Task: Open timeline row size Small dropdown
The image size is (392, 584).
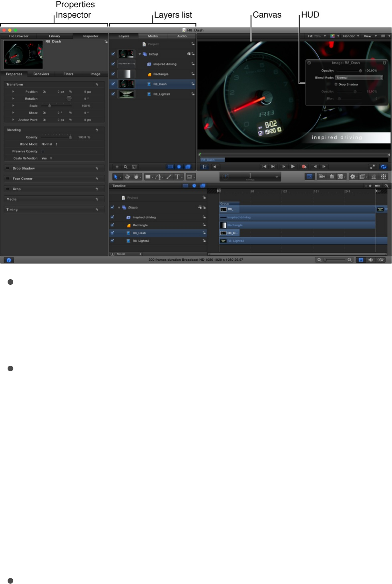Action: point(129,254)
